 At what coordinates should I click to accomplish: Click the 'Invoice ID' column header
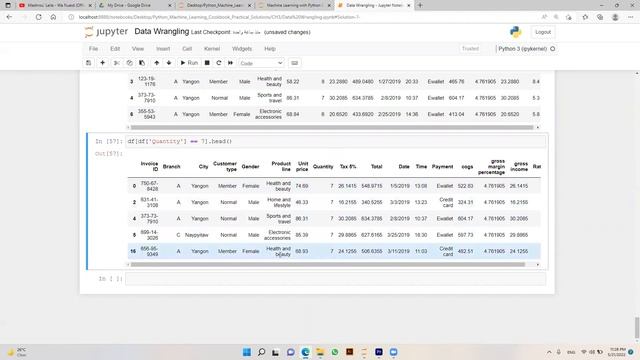(x=149, y=167)
